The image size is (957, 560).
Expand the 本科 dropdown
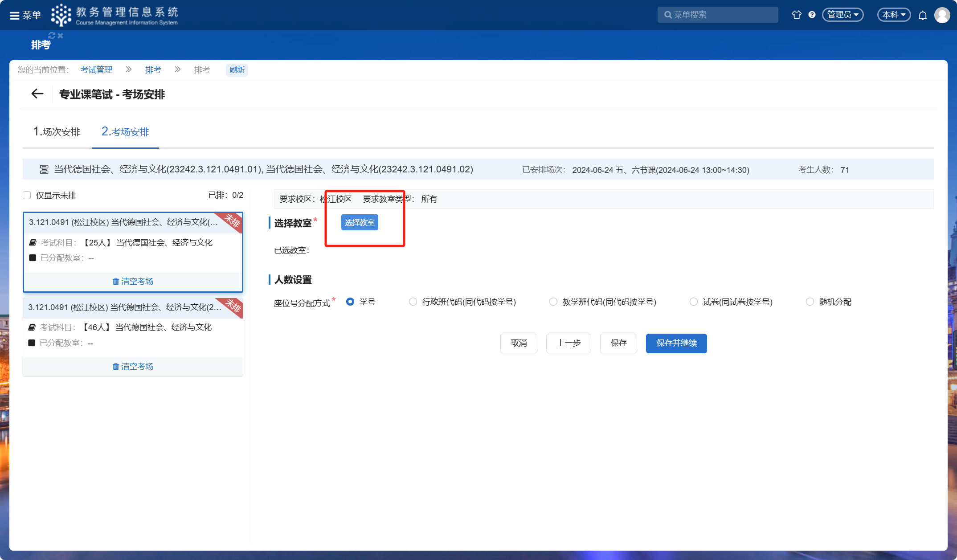894,15
